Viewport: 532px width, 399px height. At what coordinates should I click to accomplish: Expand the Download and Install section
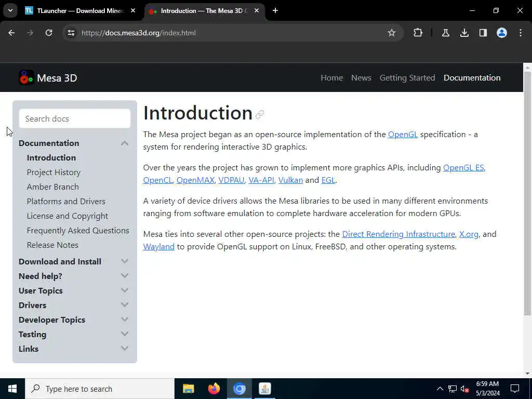point(125,261)
